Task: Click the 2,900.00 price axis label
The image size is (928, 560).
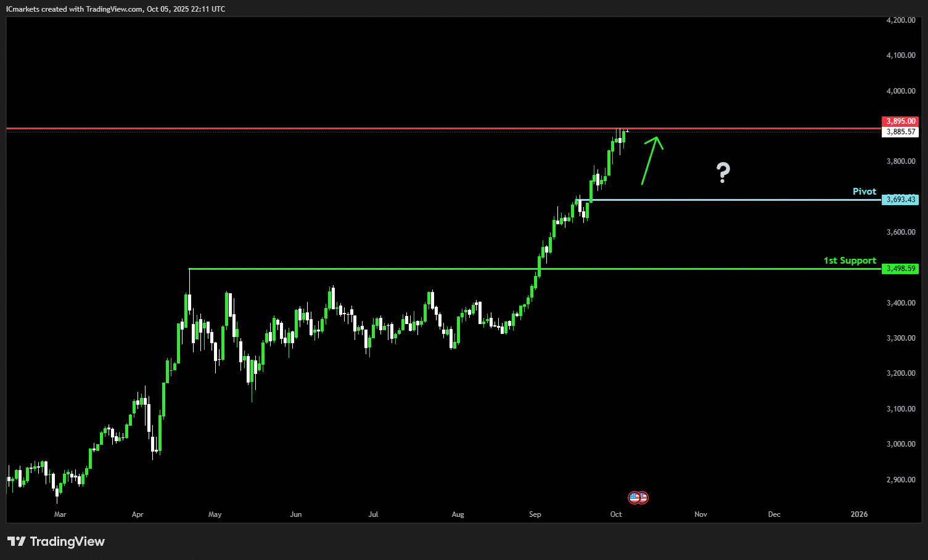Action: coord(900,479)
